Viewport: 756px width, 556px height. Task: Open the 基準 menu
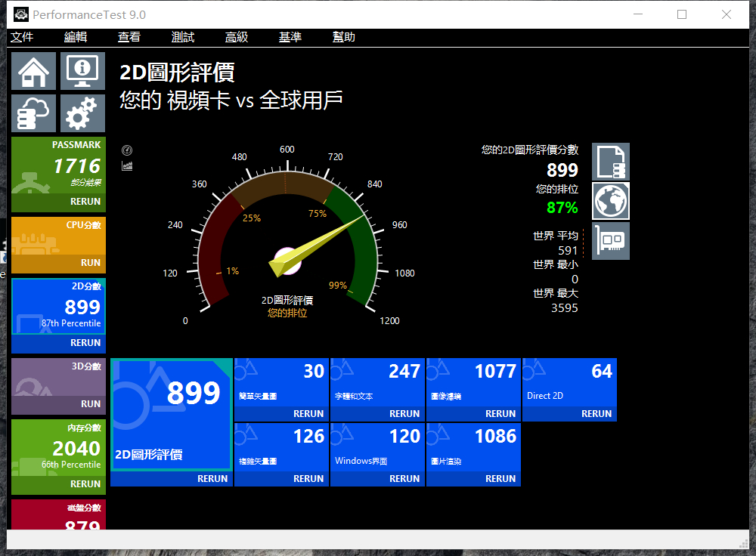(x=290, y=37)
